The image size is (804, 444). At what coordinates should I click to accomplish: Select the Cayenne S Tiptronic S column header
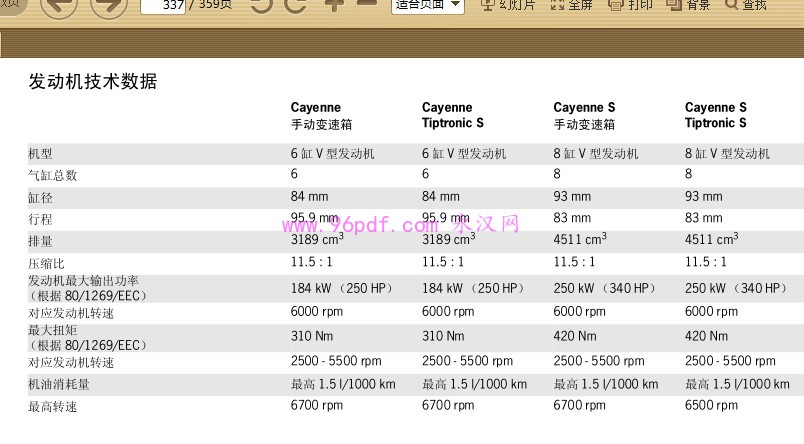coord(716,116)
